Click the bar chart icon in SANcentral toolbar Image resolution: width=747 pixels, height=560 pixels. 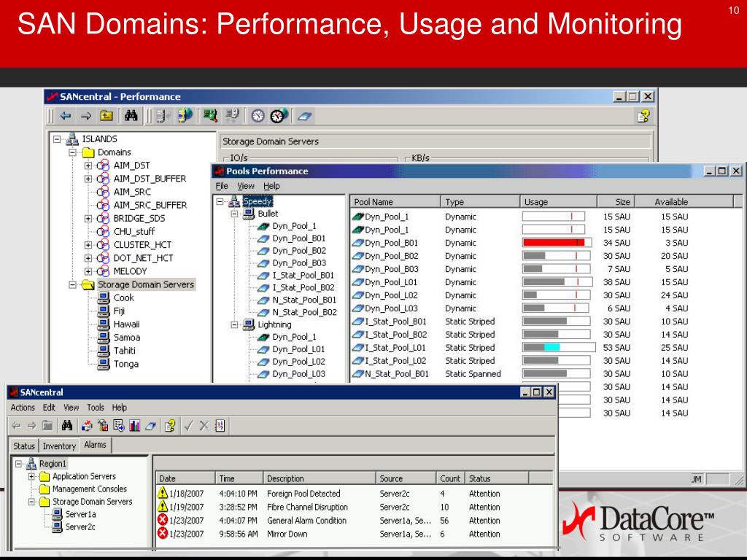(x=134, y=426)
